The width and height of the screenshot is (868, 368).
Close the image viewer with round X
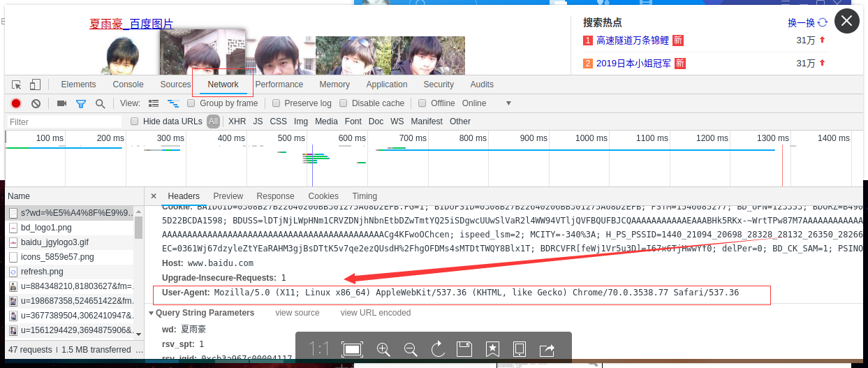[x=846, y=21]
